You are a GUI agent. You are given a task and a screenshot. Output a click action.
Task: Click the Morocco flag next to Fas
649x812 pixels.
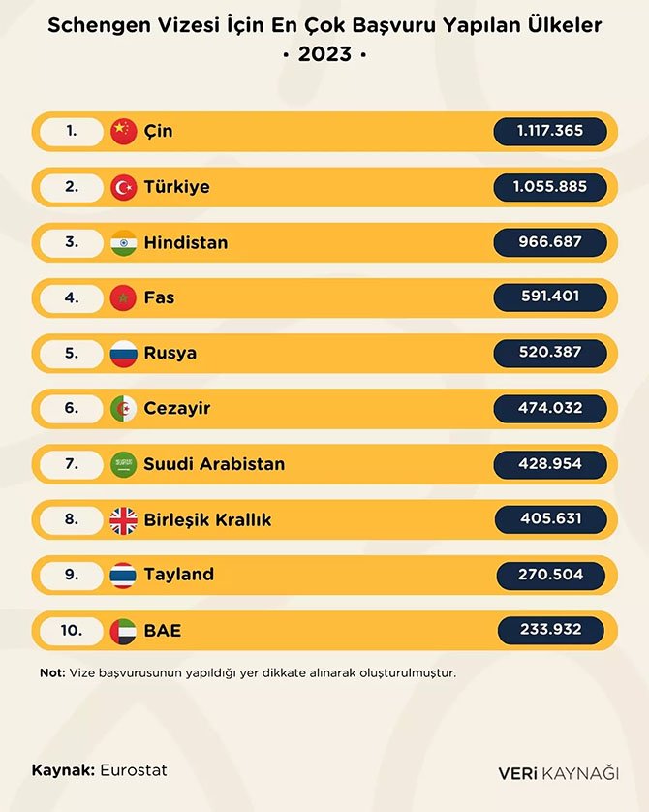[x=123, y=297]
